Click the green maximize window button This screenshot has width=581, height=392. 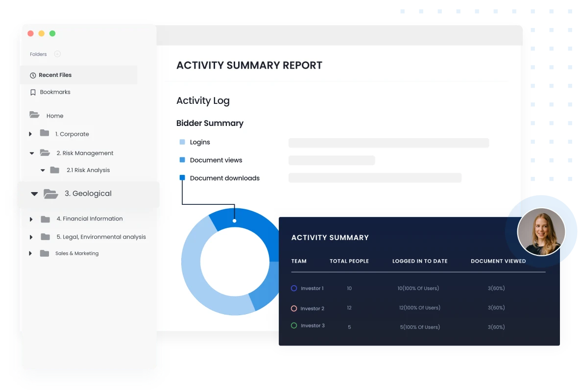[52, 33]
